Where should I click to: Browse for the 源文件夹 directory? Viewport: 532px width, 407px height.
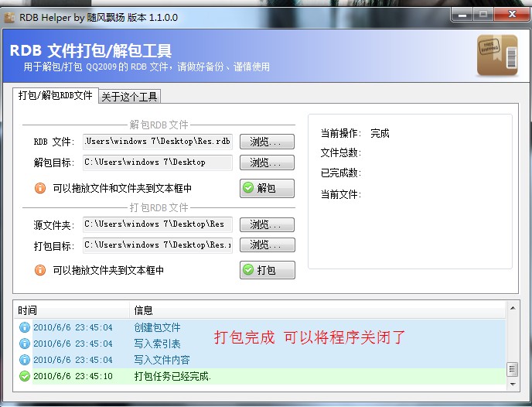pyautogui.click(x=267, y=224)
